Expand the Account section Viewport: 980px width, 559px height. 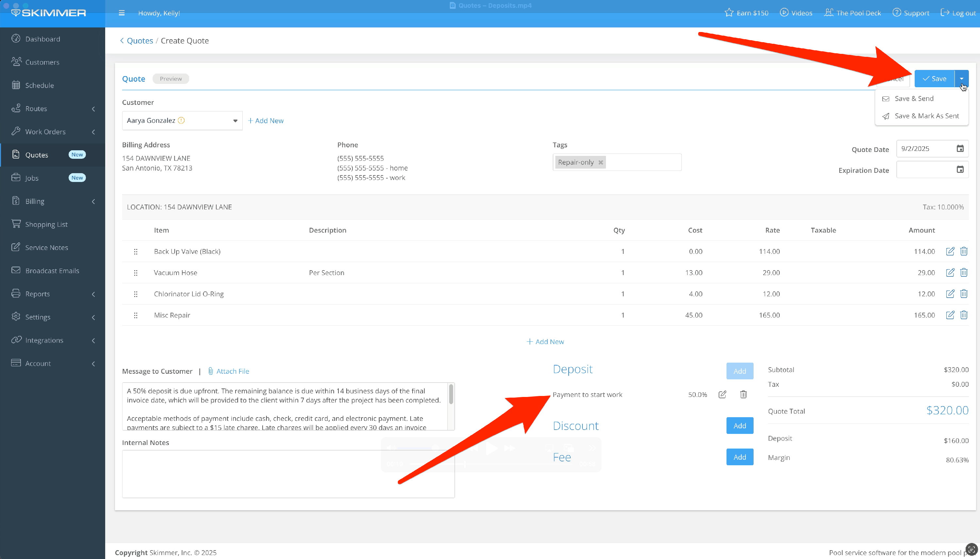[53, 363]
